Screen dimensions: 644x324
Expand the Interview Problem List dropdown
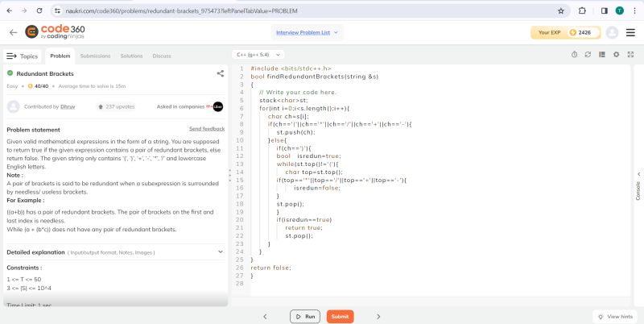click(x=308, y=32)
